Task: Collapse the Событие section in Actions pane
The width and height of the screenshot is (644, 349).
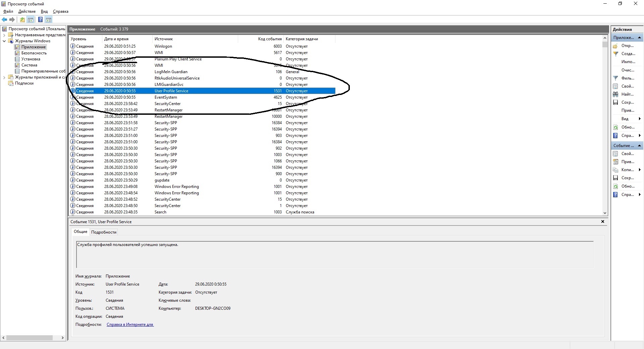Action: pyautogui.click(x=639, y=146)
